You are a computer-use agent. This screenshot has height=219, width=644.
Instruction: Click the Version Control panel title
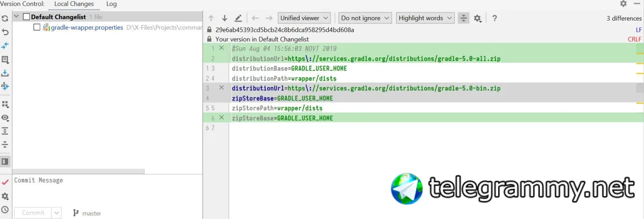tap(23, 4)
